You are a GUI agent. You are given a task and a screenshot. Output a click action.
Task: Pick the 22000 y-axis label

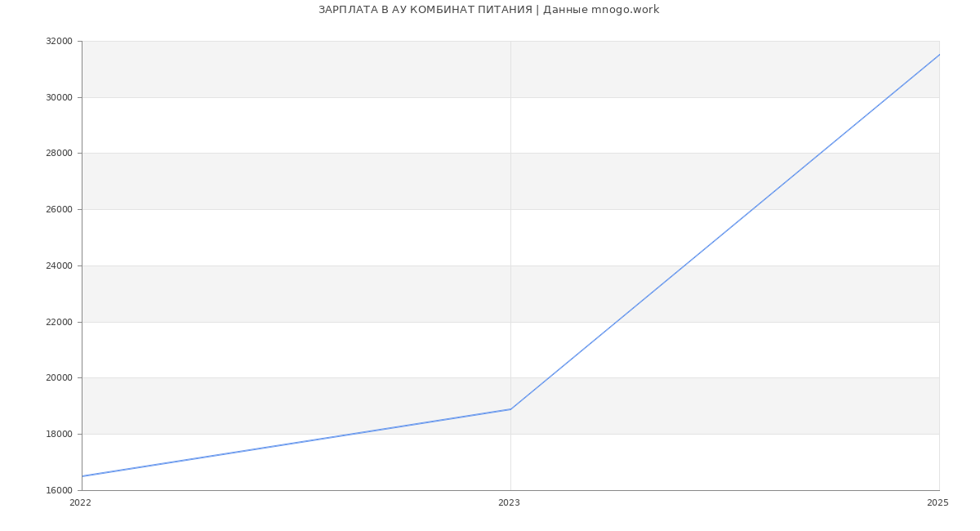[59, 322]
